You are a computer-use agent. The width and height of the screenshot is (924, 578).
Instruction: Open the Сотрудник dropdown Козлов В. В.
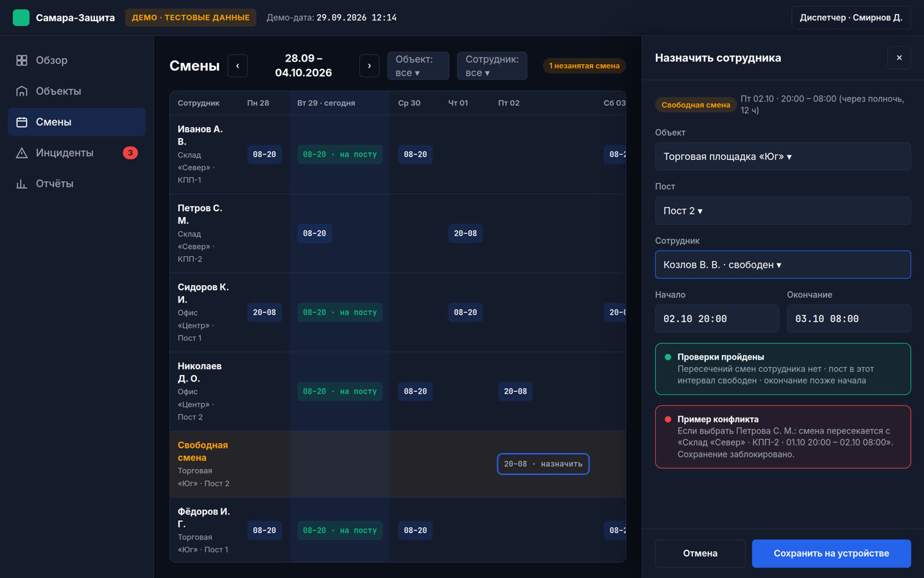[x=783, y=265]
